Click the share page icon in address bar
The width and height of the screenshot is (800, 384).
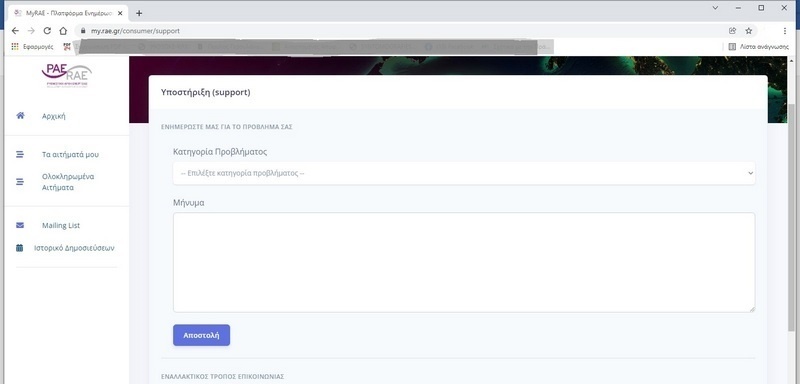(733, 31)
